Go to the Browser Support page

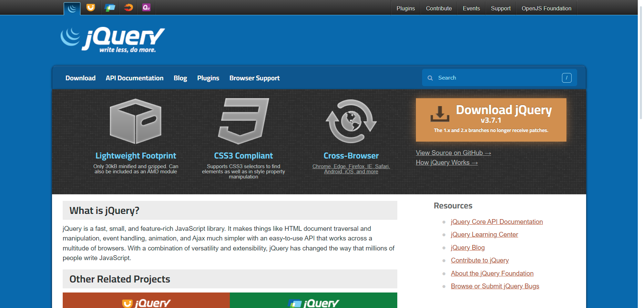(254, 78)
